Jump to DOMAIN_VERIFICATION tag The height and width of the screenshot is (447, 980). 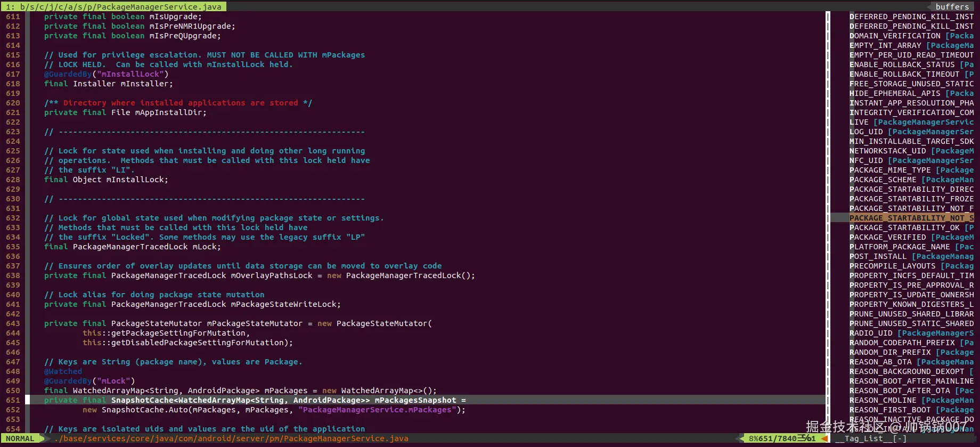(x=911, y=36)
